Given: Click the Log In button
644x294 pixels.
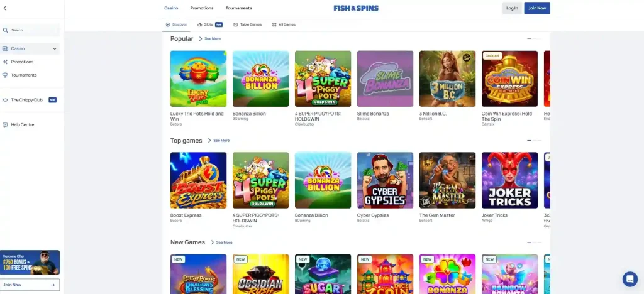Looking at the screenshot, I should click(512, 8).
